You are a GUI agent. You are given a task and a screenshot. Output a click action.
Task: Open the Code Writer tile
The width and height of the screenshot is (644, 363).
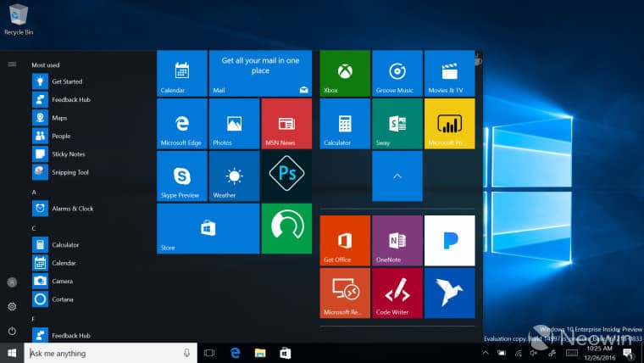click(397, 293)
